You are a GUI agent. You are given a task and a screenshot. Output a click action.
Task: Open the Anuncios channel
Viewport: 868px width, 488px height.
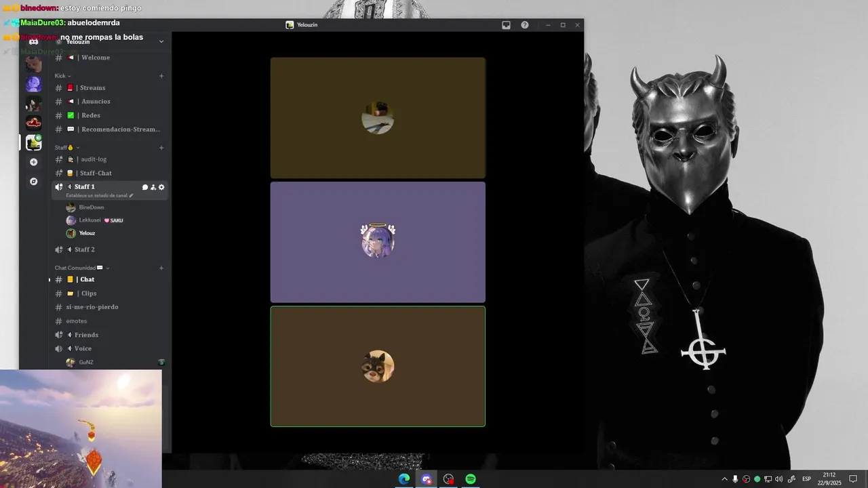tap(109, 102)
